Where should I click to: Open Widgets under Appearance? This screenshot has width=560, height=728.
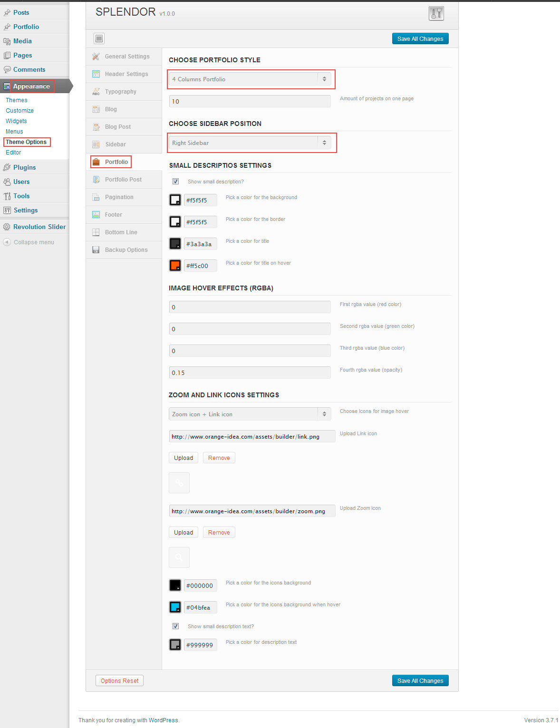16,121
